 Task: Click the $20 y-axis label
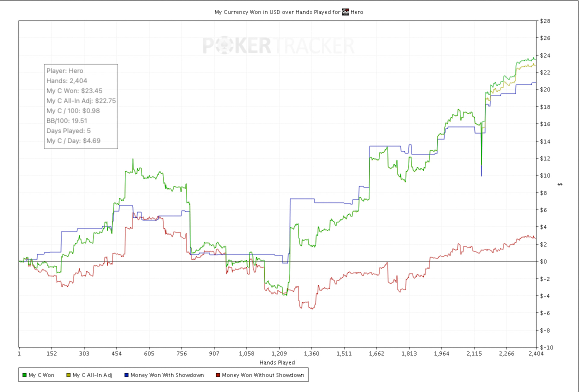(545, 90)
